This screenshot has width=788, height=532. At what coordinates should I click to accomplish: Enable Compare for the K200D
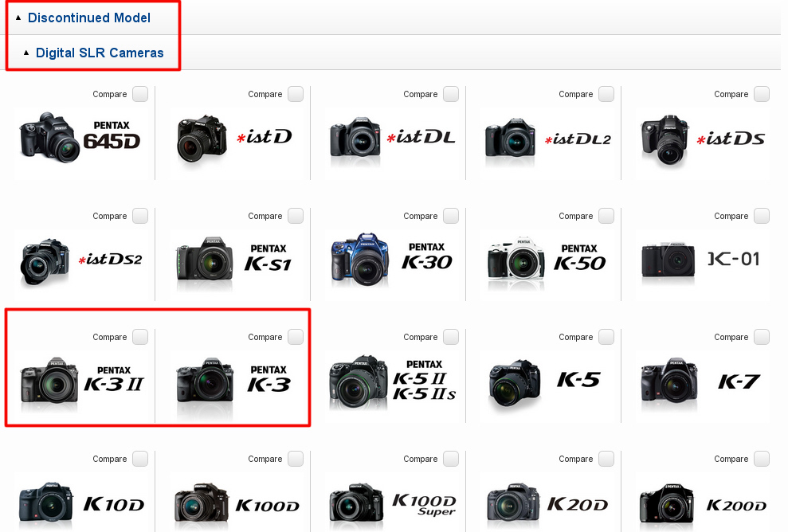pyautogui.click(x=762, y=459)
